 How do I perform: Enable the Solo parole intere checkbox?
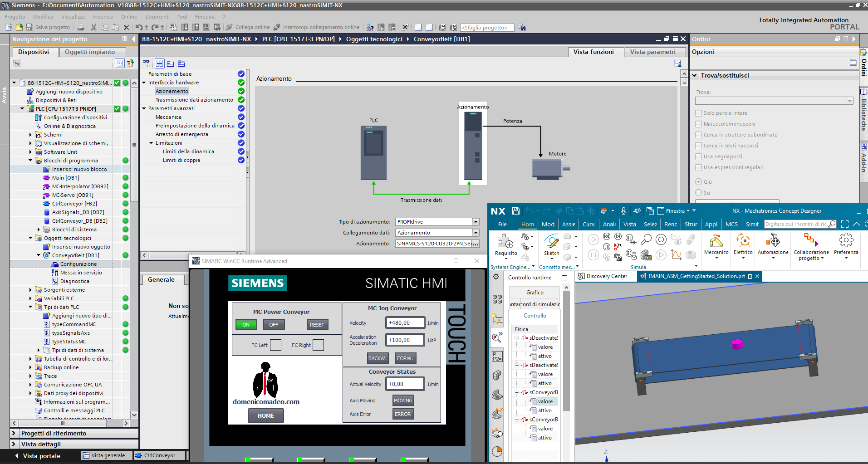[x=698, y=112]
